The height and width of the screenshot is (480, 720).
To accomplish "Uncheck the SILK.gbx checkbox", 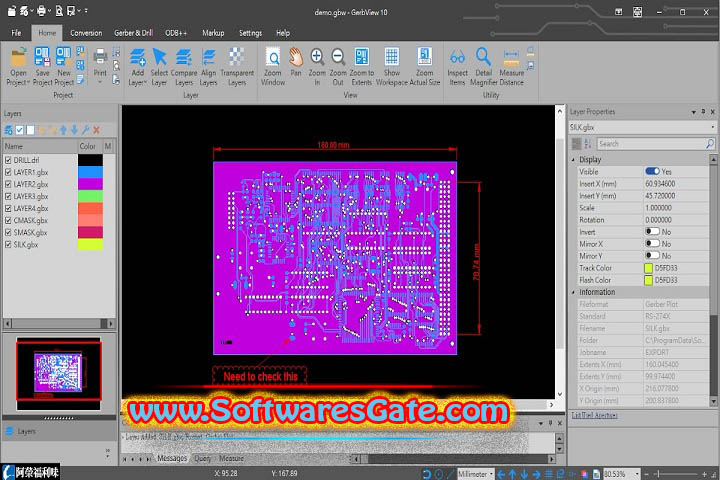I will (8, 244).
